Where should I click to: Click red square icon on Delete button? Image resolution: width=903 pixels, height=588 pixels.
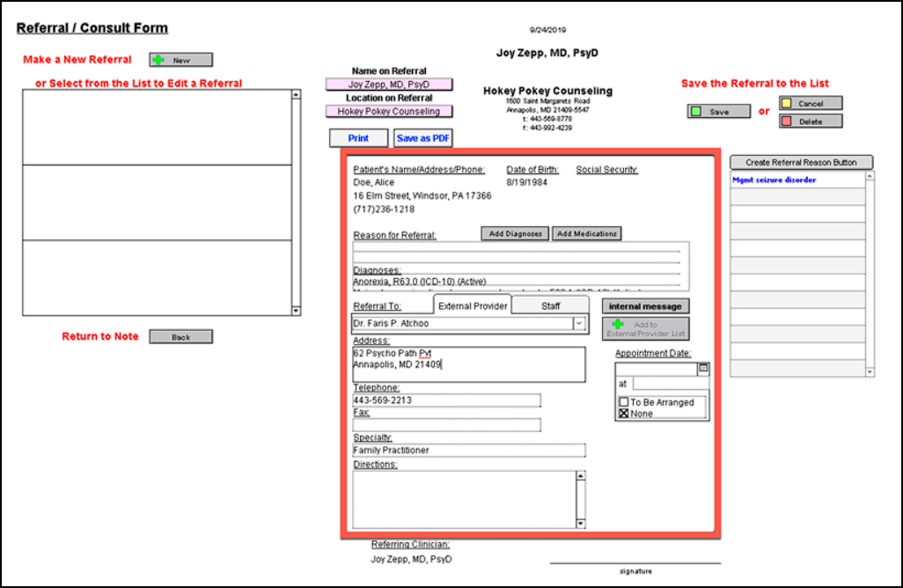[x=787, y=121]
